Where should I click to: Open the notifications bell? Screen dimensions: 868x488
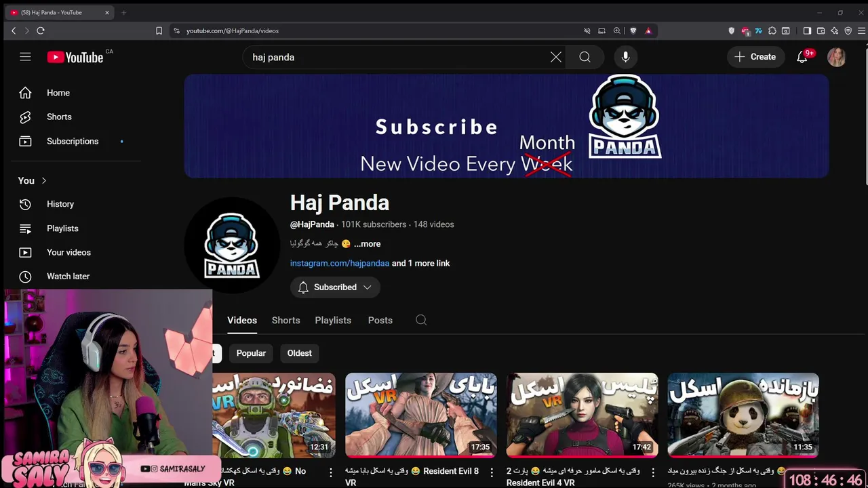point(802,57)
